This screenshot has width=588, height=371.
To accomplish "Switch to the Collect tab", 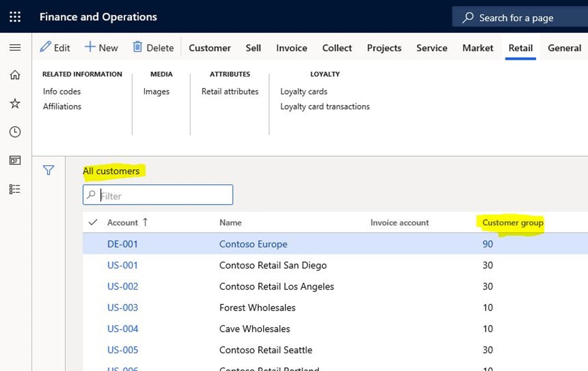I will click(x=337, y=48).
